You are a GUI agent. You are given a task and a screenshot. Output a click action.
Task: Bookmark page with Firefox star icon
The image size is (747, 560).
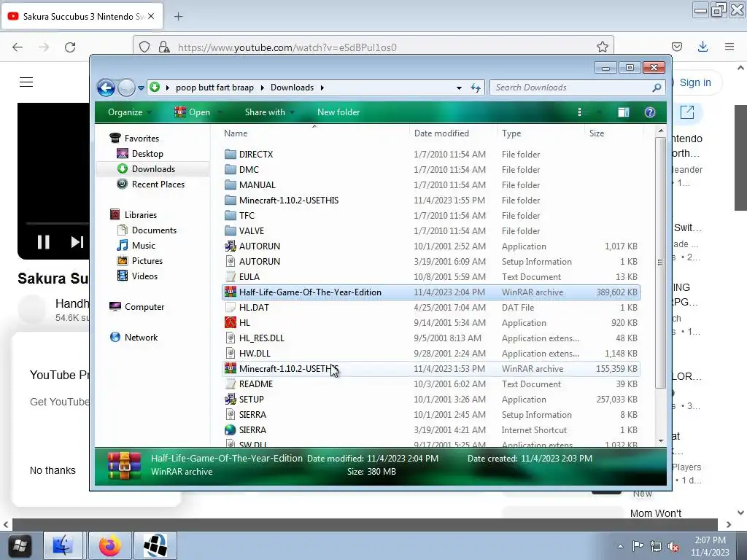pyautogui.click(x=602, y=47)
